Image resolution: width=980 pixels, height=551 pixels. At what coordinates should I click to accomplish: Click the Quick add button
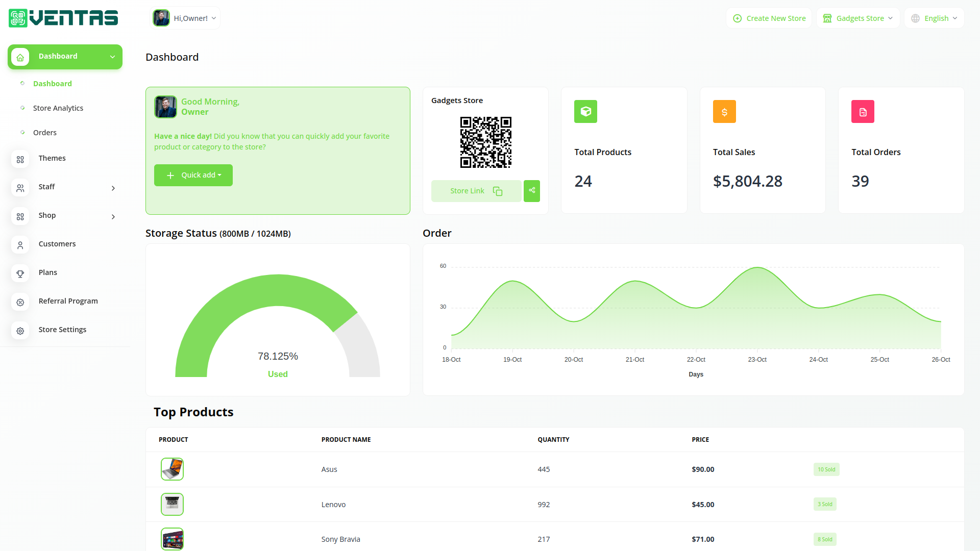click(x=193, y=175)
